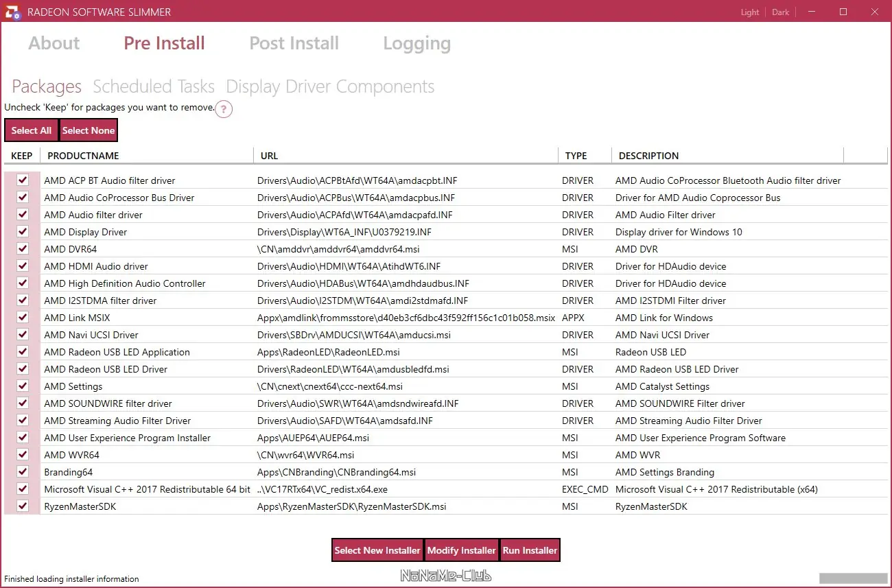
Task: Click 'AMD Settings Branding' description
Action: tap(665, 472)
